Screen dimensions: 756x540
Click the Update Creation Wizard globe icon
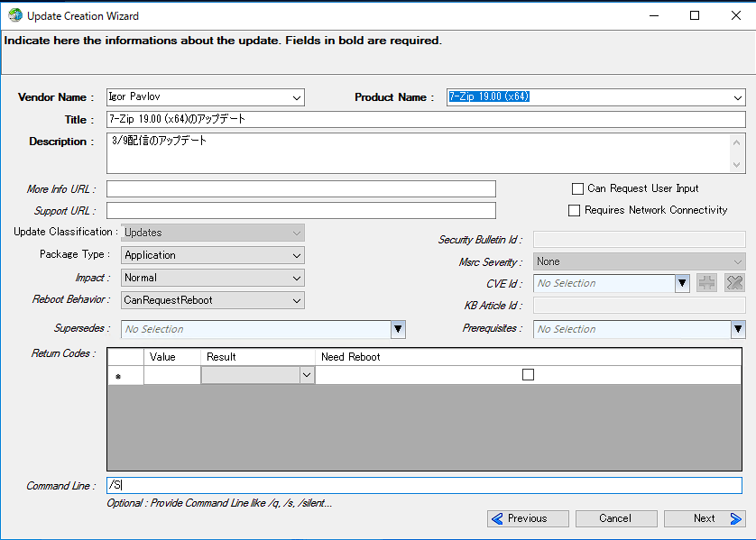click(15, 15)
